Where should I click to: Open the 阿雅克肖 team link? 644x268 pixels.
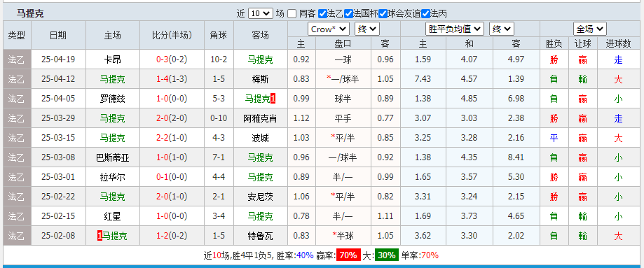click(x=260, y=118)
